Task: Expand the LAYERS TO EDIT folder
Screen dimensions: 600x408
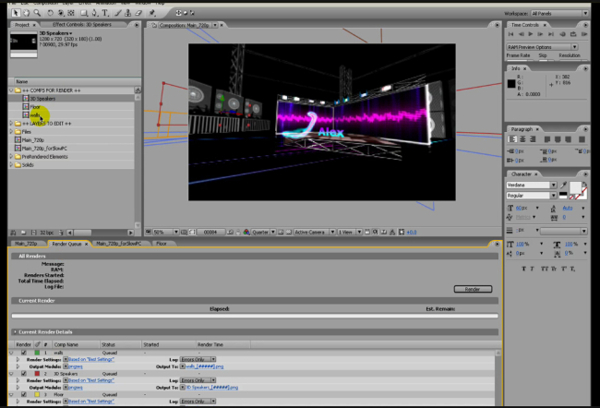Action: coord(11,124)
